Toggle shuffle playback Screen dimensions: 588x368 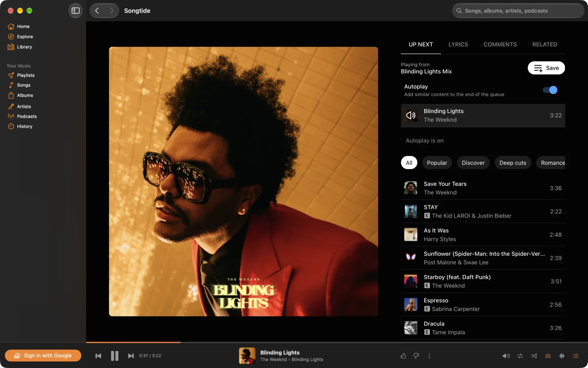(534, 356)
